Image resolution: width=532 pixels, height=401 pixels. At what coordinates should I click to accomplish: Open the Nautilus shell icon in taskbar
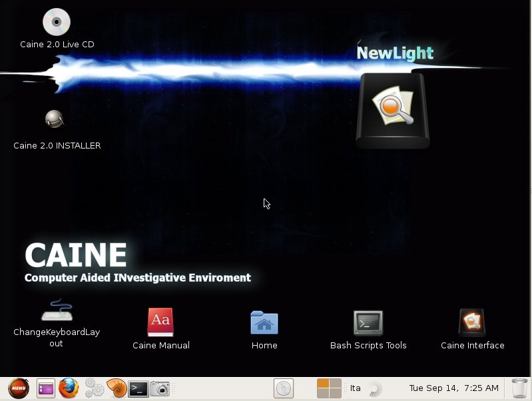pos(117,388)
